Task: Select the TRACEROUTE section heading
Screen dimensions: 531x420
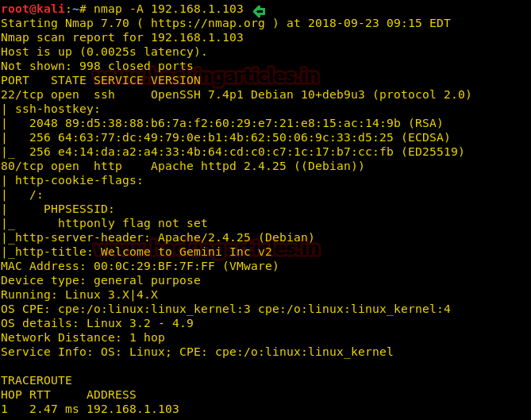Action: (x=37, y=380)
